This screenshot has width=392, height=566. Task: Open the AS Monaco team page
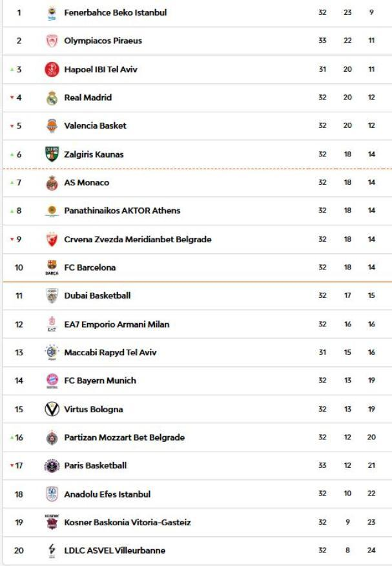(87, 183)
